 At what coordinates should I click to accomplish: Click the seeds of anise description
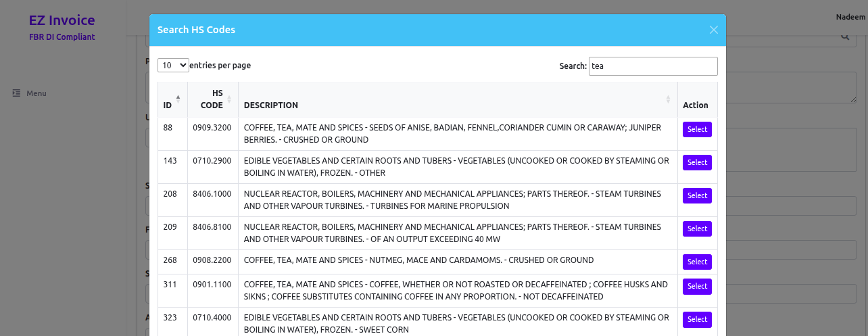458,134
